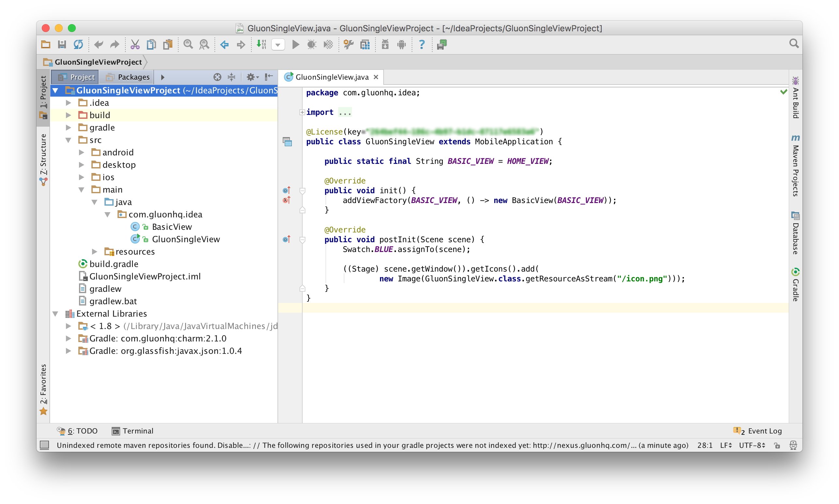Open the Terminal tool window

133,431
